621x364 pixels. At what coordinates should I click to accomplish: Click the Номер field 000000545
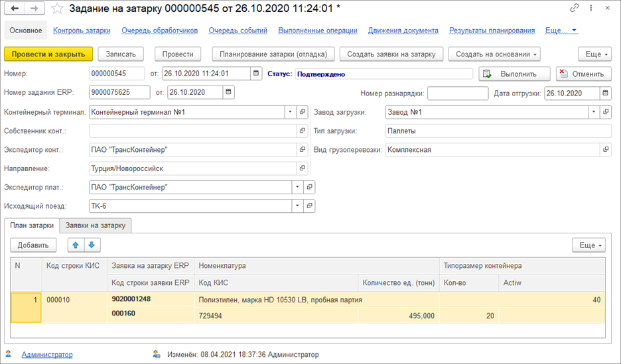coord(117,73)
